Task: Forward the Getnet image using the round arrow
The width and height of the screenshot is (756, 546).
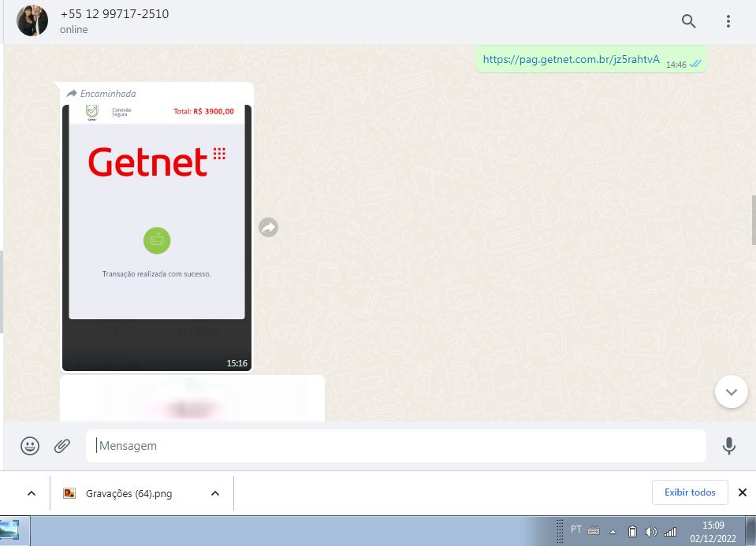Action: tap(269, 227)
